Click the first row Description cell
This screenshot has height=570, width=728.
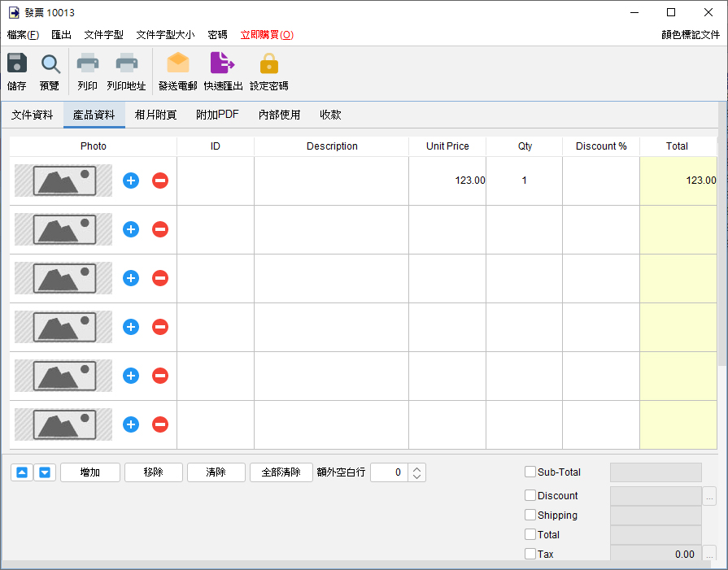point(332,181)
